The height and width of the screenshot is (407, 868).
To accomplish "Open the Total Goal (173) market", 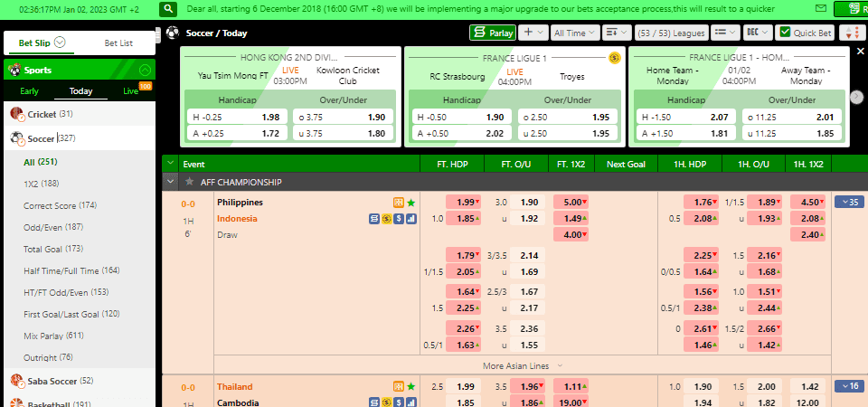I will click(x=53, y=250).
